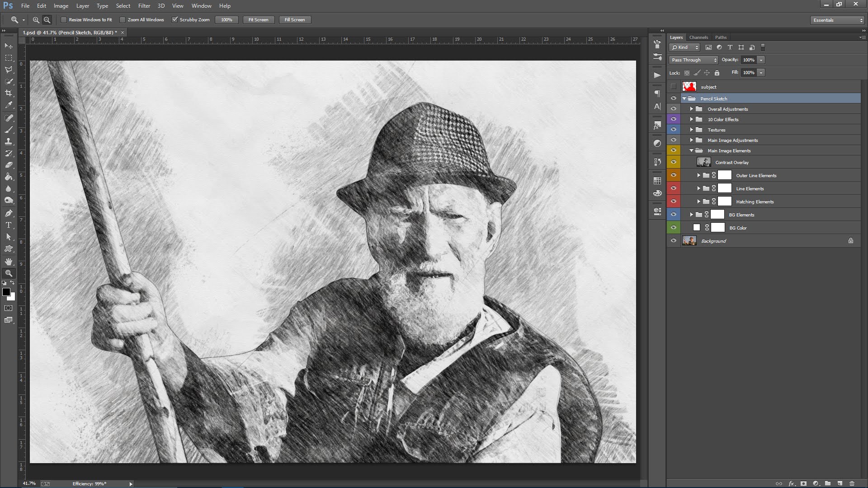The height and width of the screenshot is (488, 868).
Task: Hide the Background layer visibility
Action: pyautogui.click(x=674, y=241)
